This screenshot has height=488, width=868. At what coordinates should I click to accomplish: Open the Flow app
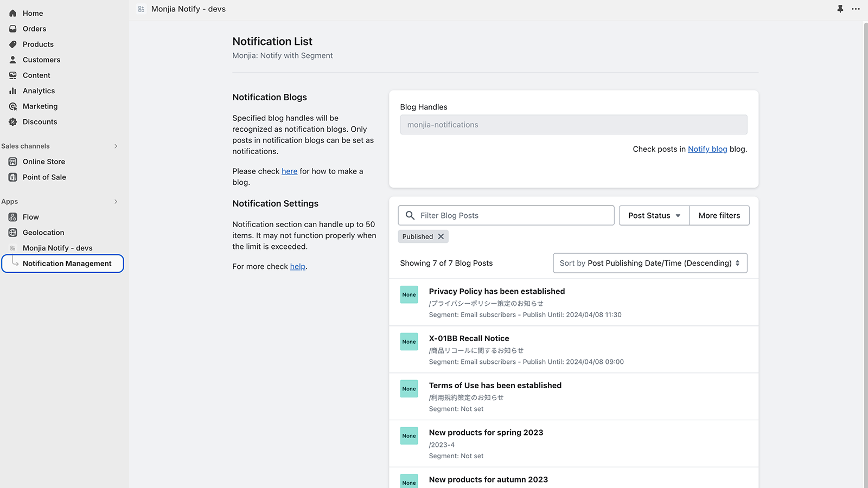(x=29, y=217)
